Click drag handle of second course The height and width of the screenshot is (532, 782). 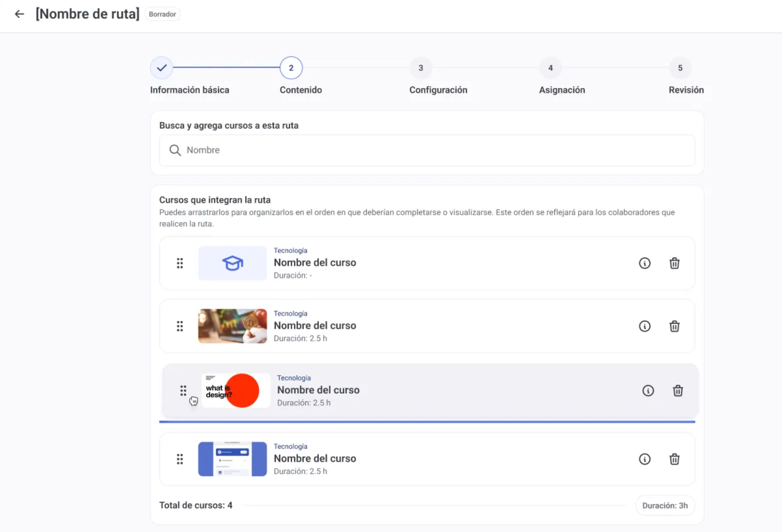point(180,326)
